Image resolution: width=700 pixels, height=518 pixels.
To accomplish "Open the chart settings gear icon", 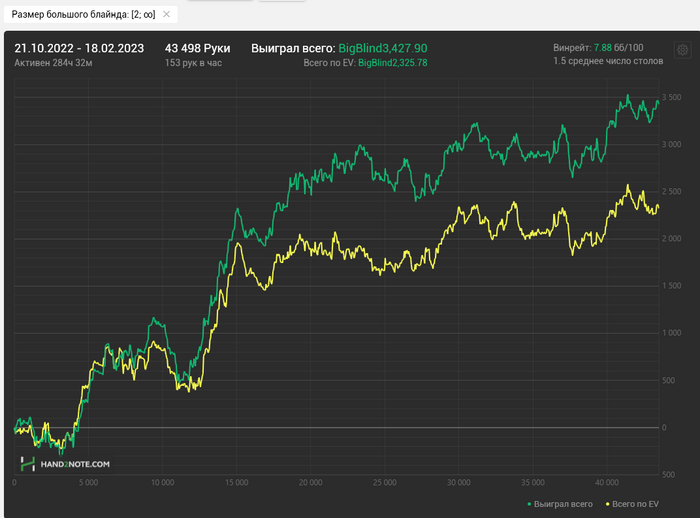I will pos(682,50).
